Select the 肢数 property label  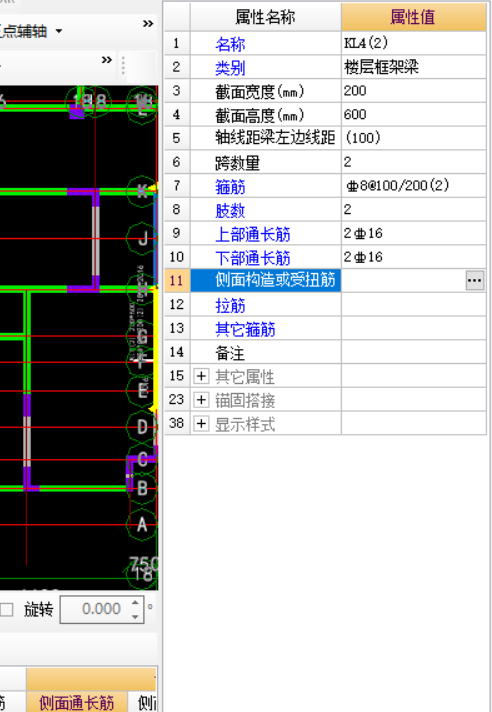tap(230, 210)
